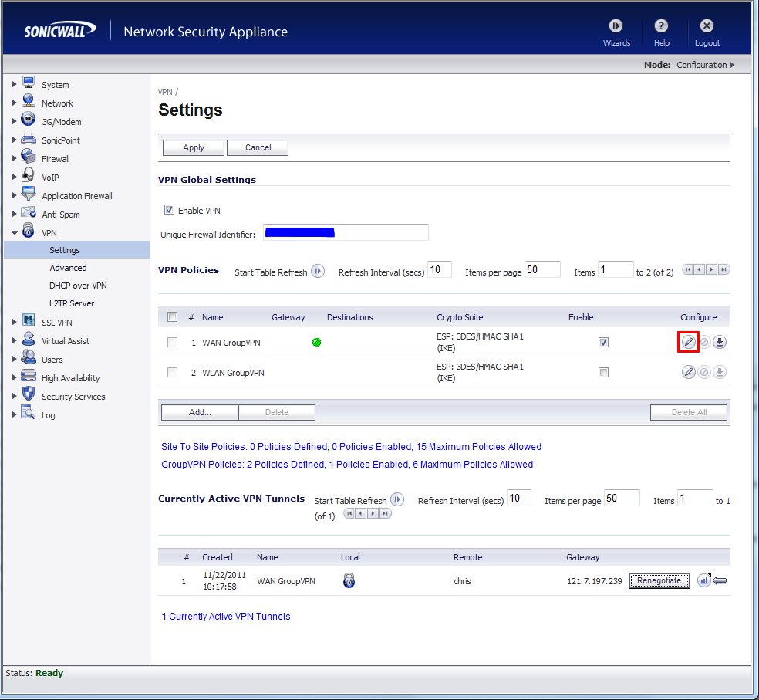Open the Mode Configuration arrow menu
The width and height of the screenshot is (759, 700).
pyautogui.click(x=732, y=65)
